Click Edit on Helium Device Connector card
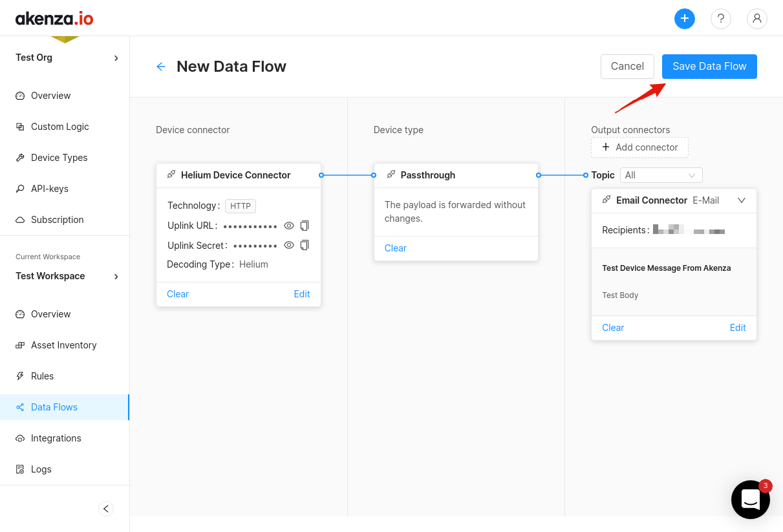This screenshot has width=783, height=532. (x=302, y=294)
